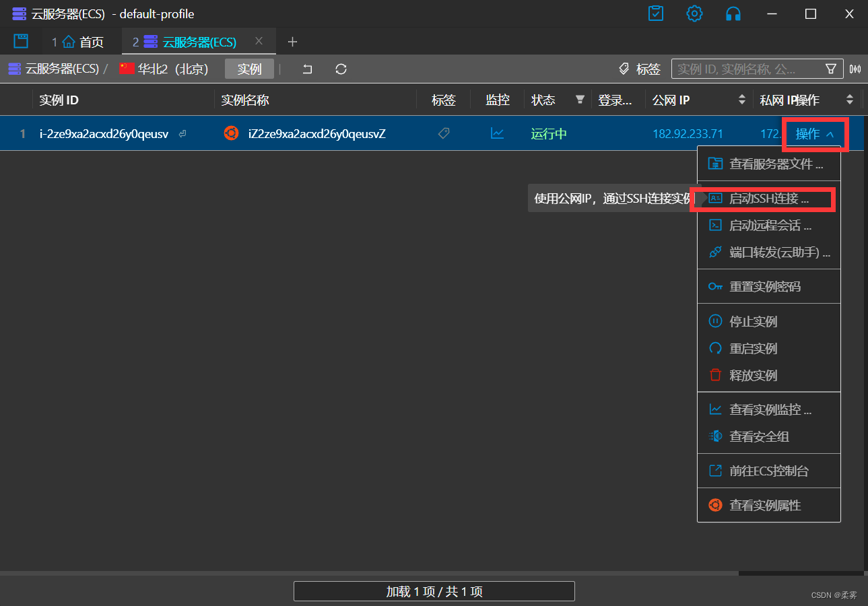Click the 标签 filter button
This screenshot has width=868, height=606.
[640, 69]
